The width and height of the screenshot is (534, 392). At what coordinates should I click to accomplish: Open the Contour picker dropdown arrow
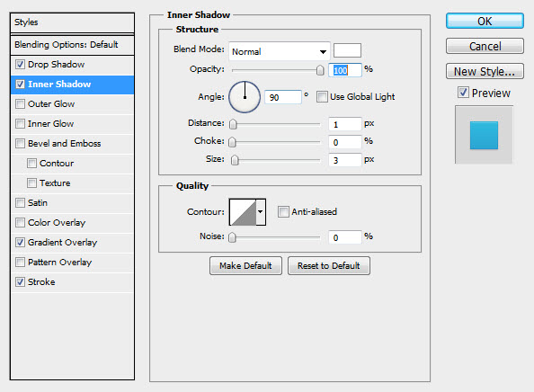(261, 212)
